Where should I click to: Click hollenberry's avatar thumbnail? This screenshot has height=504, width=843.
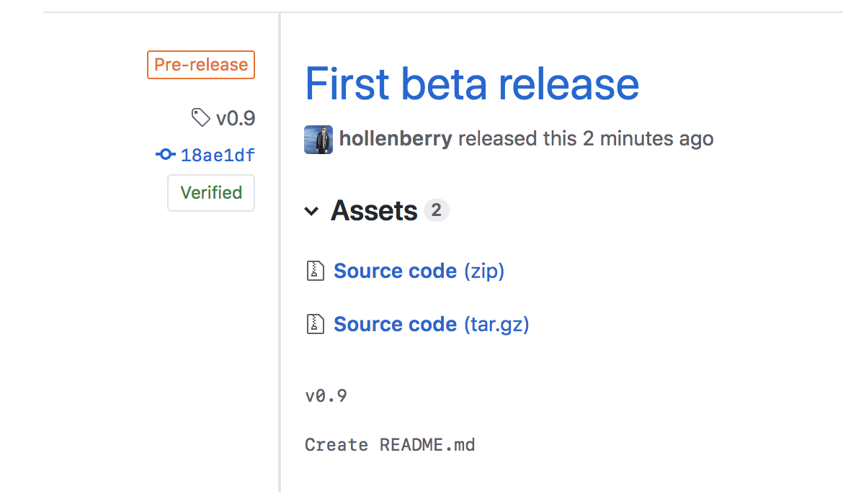pyautogui.click(x=318, y=140)
